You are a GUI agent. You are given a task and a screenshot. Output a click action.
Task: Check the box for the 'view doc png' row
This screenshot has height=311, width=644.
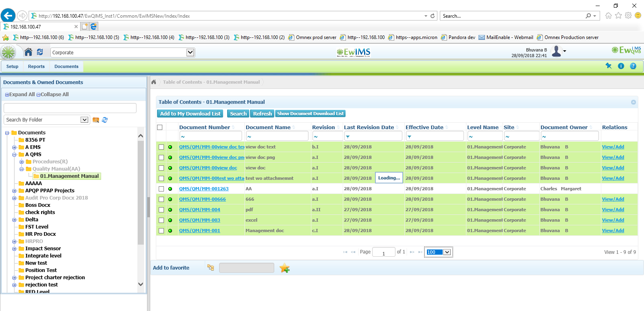click(x=161, y=157)
